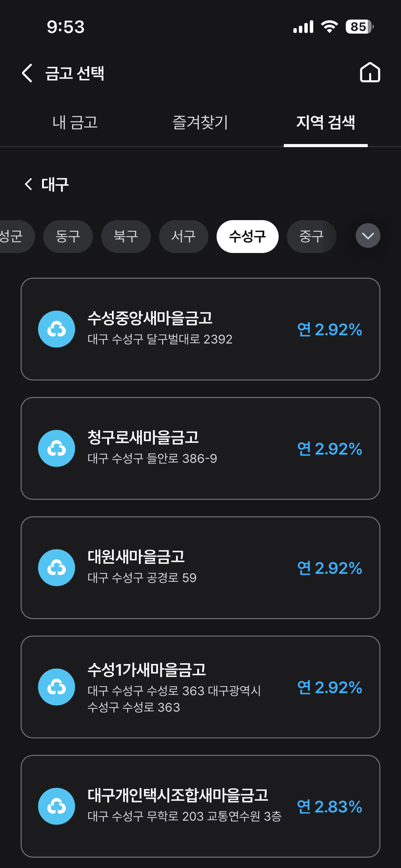Screen dimensions: 401x868
Task: Tap the 연 2.83% interest rate
Action: (x=329, y=807)
